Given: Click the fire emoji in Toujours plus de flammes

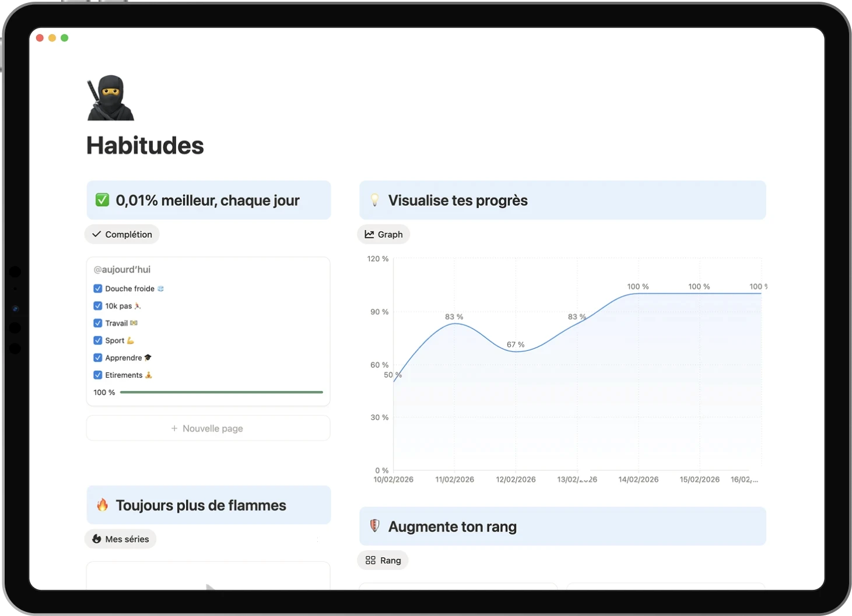Looking at the screenshot, I should click(103, 505).
